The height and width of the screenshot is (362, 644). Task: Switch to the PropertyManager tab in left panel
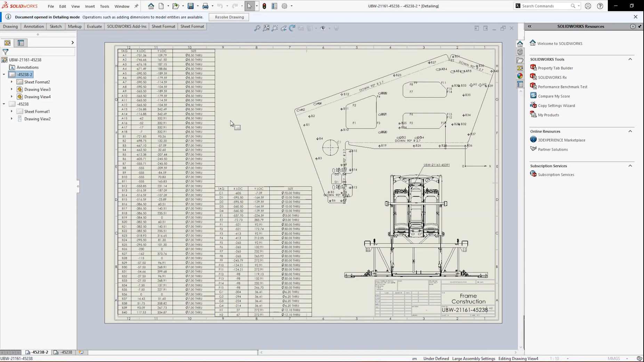pos(21,43)
